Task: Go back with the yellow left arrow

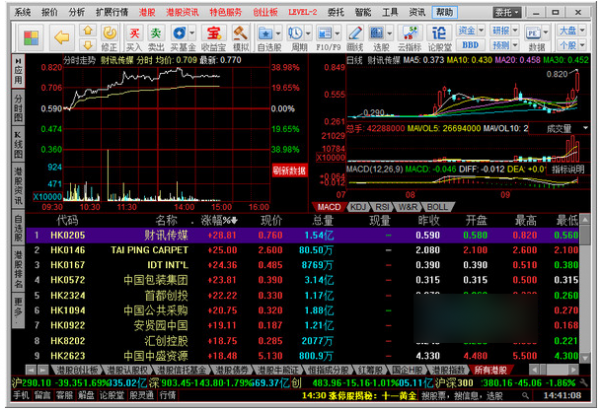Action: [61, 38]
